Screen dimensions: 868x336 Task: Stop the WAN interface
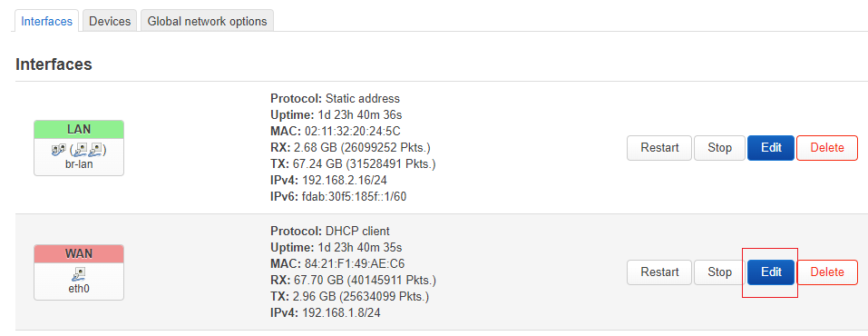click(x=719, y=272)
